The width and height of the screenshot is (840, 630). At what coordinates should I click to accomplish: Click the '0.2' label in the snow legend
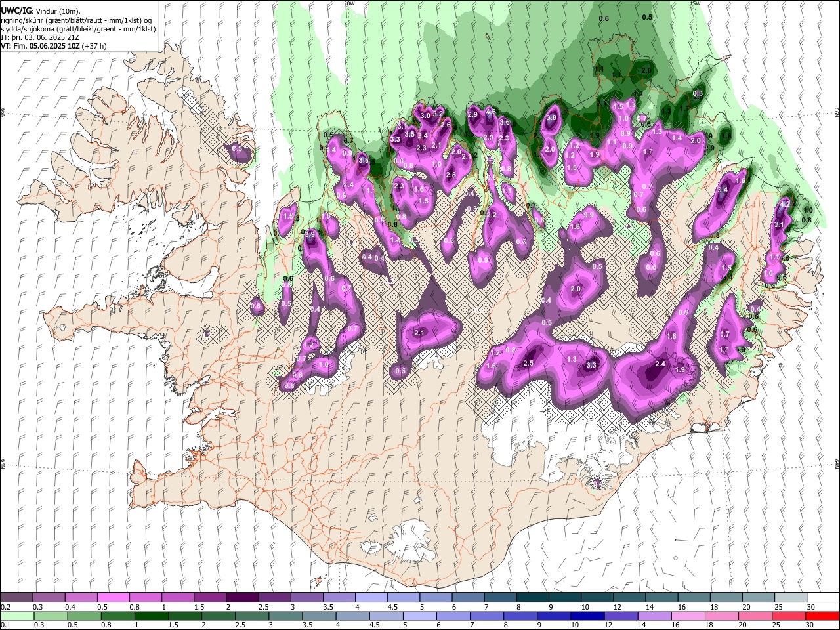pyautogui.click(x=5, y=607)
